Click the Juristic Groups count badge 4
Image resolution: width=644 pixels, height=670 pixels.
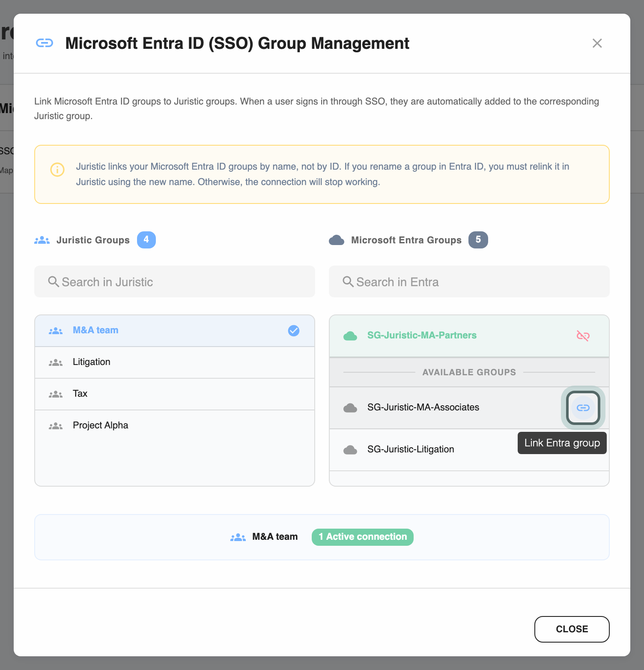[x=146, y=240]
